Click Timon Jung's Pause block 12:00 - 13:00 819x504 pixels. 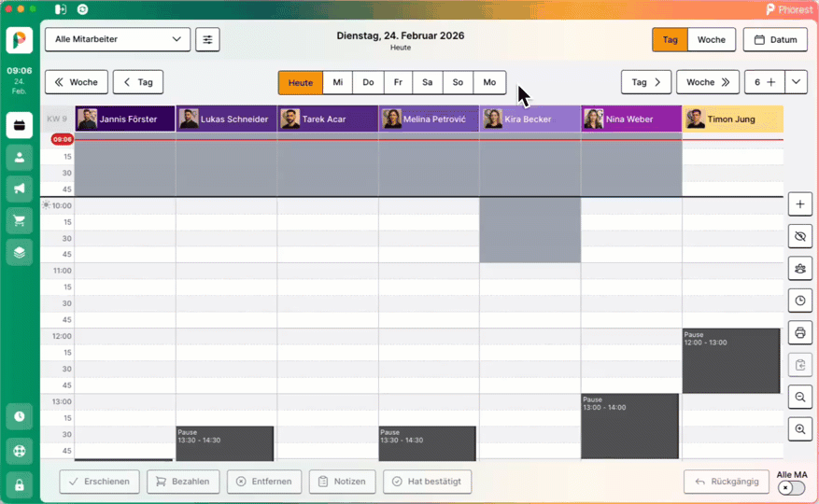click(731, 361)
